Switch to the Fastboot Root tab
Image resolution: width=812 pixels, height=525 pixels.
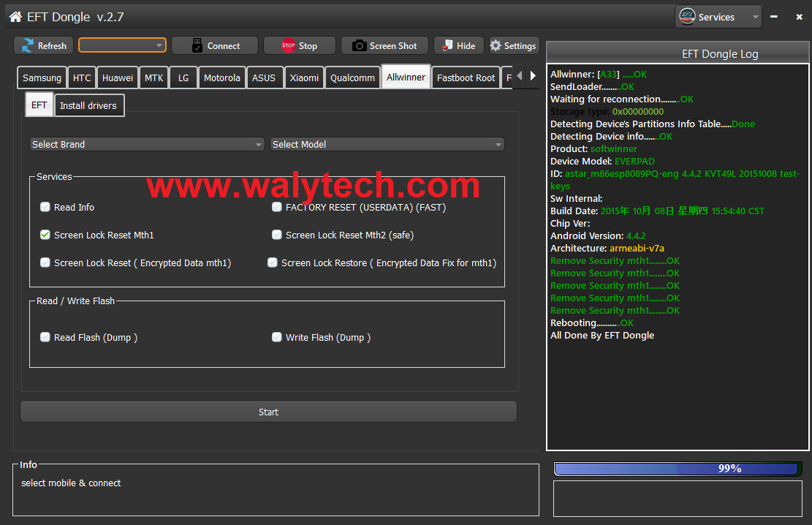coord(466,78)
